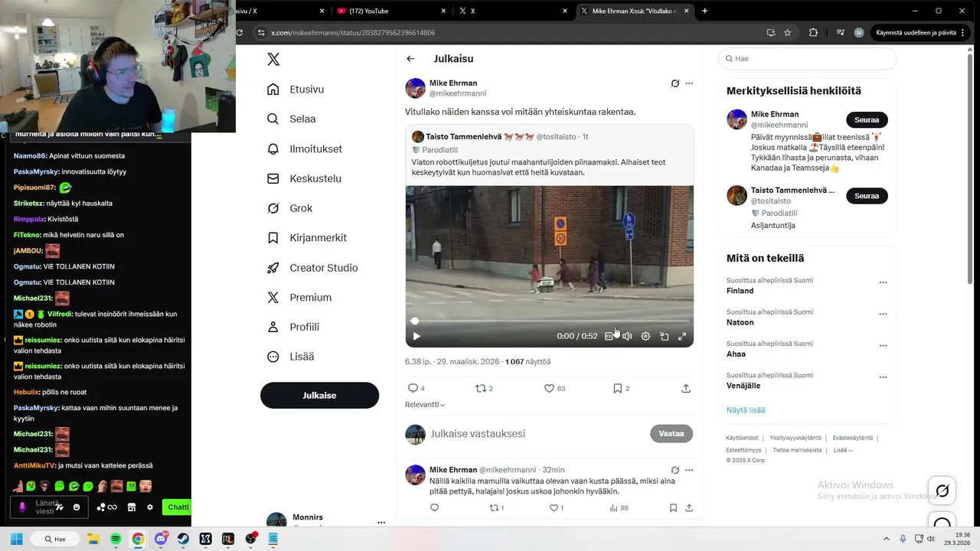
Task: Play the embedded video
Action: point(416,336)
